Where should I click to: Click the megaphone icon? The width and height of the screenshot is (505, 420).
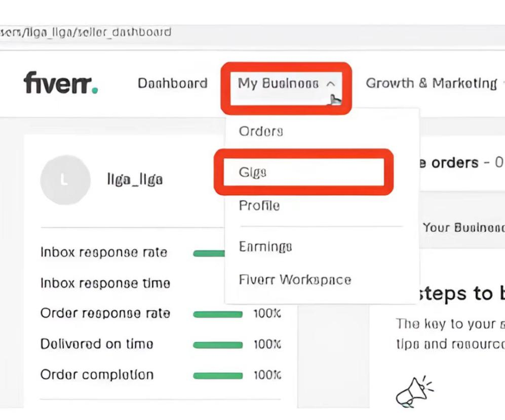(414, 392)
